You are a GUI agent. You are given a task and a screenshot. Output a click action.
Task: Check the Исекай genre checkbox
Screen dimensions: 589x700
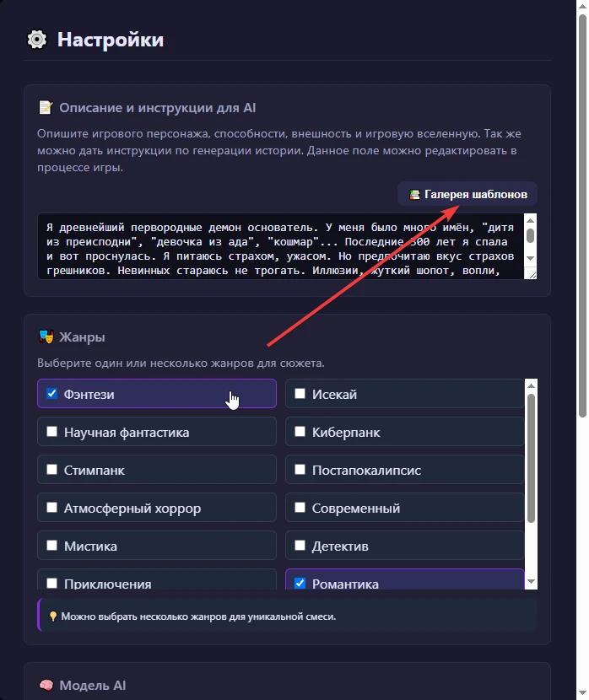300,393
